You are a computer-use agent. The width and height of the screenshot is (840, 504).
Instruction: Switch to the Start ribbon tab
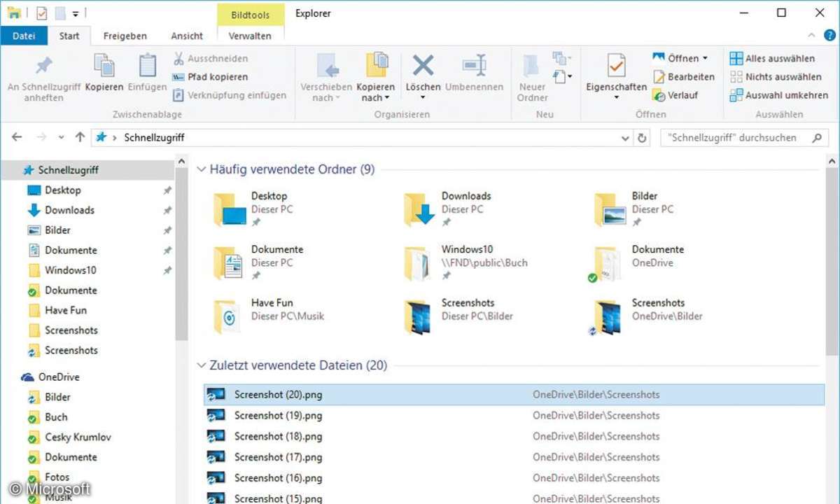69,36
